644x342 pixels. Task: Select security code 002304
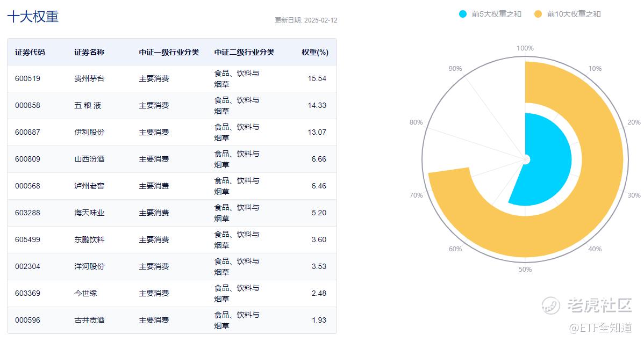click(x=27, y=266)
